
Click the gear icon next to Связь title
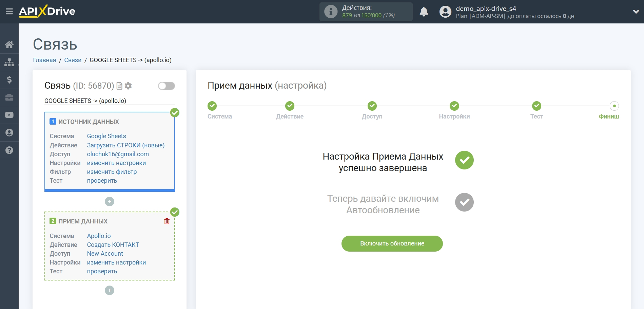point(128,86)
